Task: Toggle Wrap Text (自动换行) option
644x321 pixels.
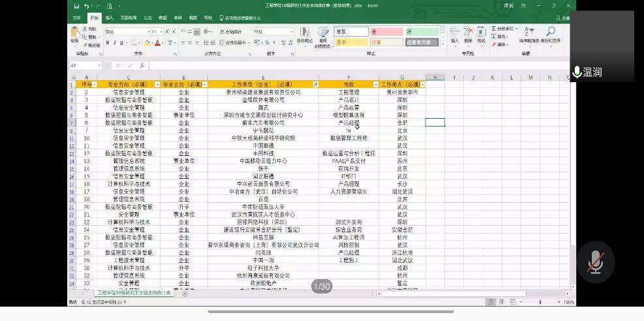Action: [231, 31]
